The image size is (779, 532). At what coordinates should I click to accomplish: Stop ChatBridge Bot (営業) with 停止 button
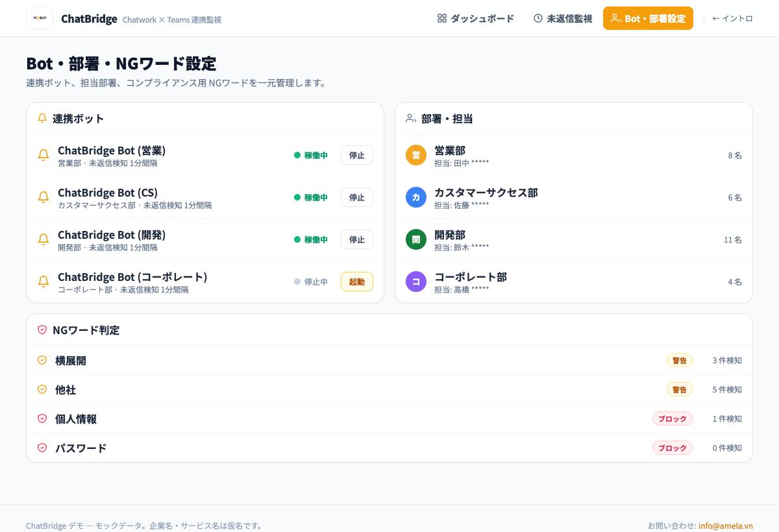point(357,155)
